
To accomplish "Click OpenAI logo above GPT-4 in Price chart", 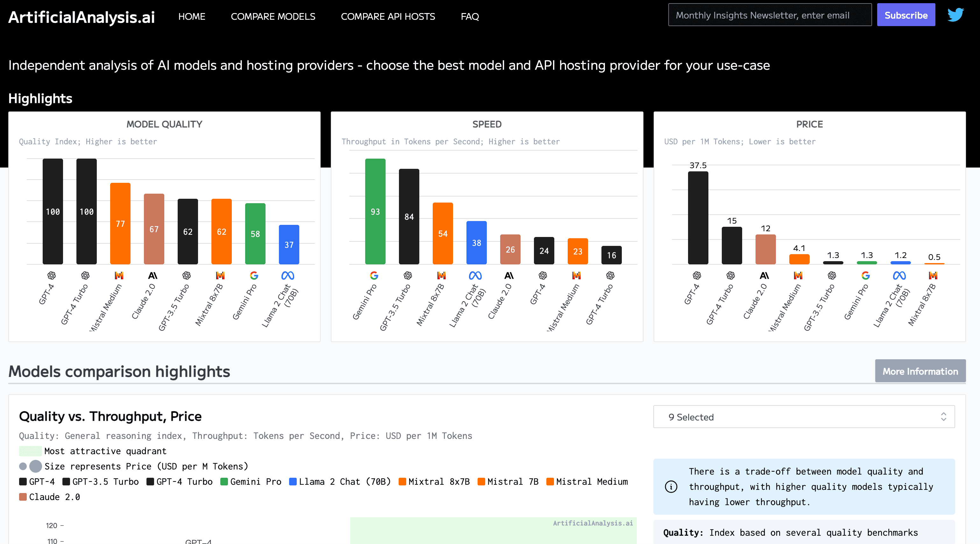I will pos(697,275).
